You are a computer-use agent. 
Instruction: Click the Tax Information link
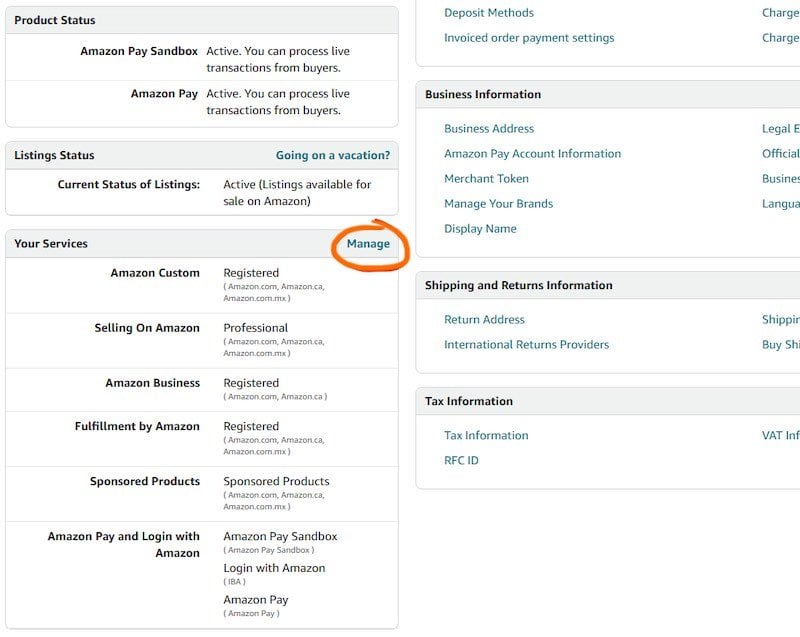coord(486,435)
